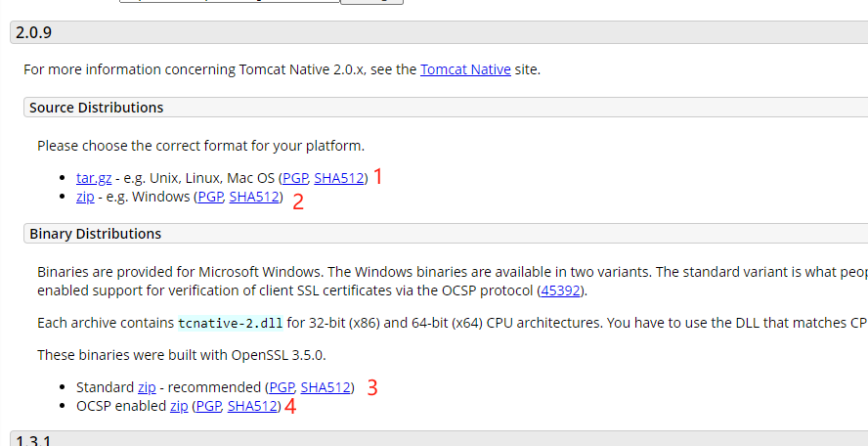This screenshot has height=446, width=868.
Task: Open SHA512 checksum for Windows source zip
Action: click(254, 197)
